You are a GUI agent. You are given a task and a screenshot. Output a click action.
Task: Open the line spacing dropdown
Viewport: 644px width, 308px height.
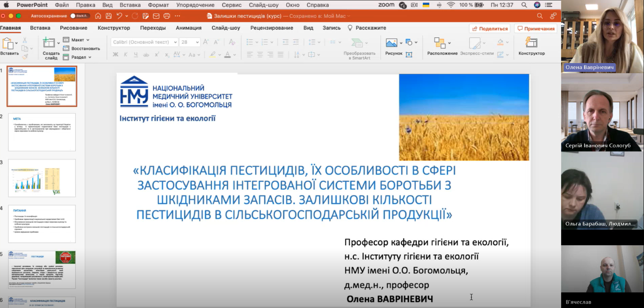314,42
